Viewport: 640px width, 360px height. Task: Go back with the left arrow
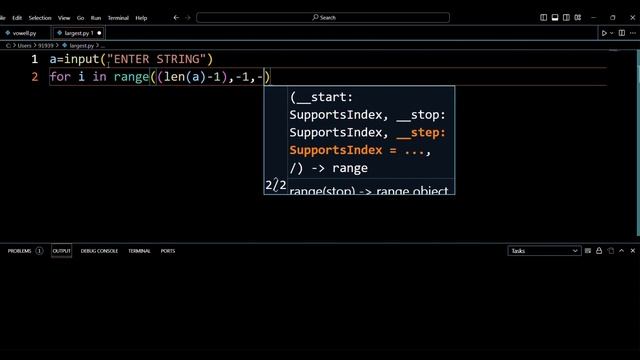tap(176, 18)
